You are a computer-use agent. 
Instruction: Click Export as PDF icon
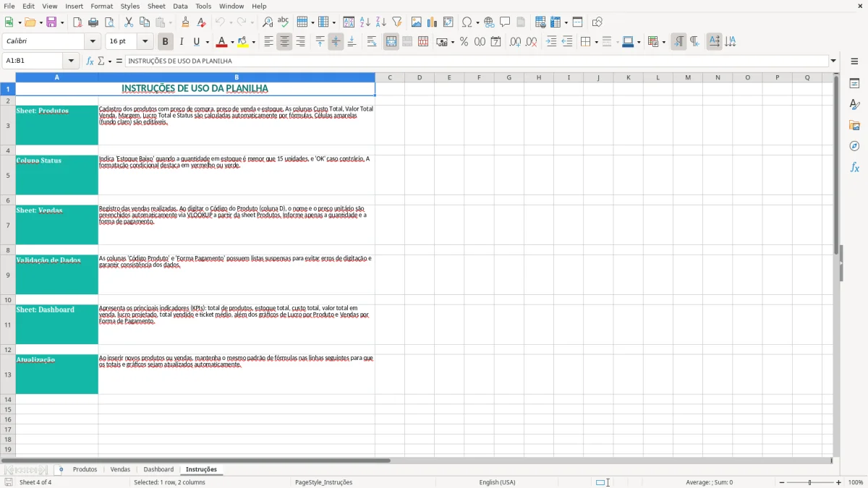pos(77,22)
